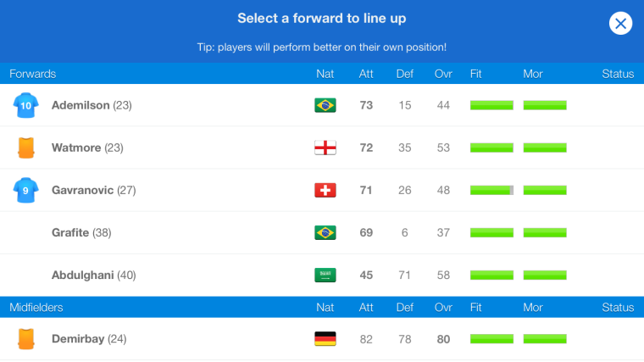The width and height of the screenshot is (644, 362).
Task: Click the Brazil flag next to Ademilson
Action: [x=325, y=105]
